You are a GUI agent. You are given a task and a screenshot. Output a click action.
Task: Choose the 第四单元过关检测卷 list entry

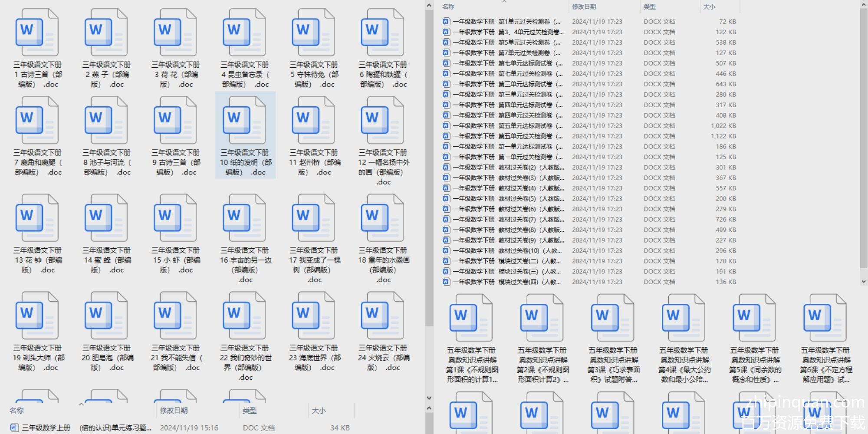click(589, 115)
